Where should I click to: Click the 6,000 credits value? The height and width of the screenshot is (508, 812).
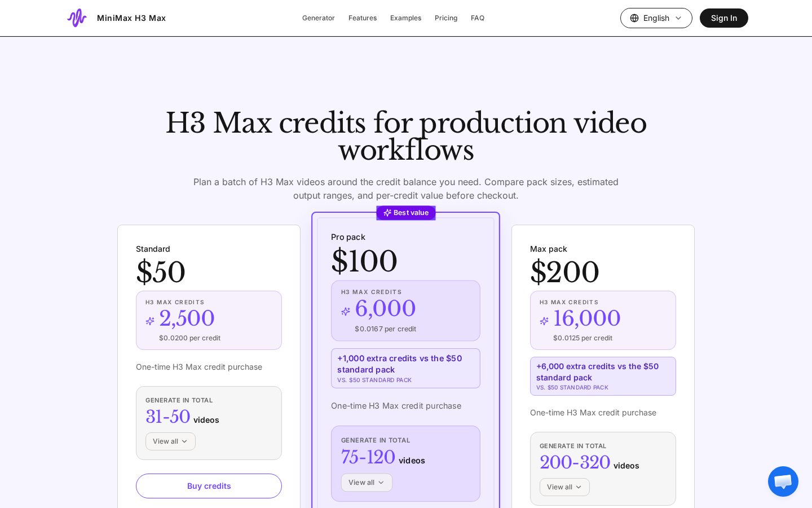coord(385,308)
